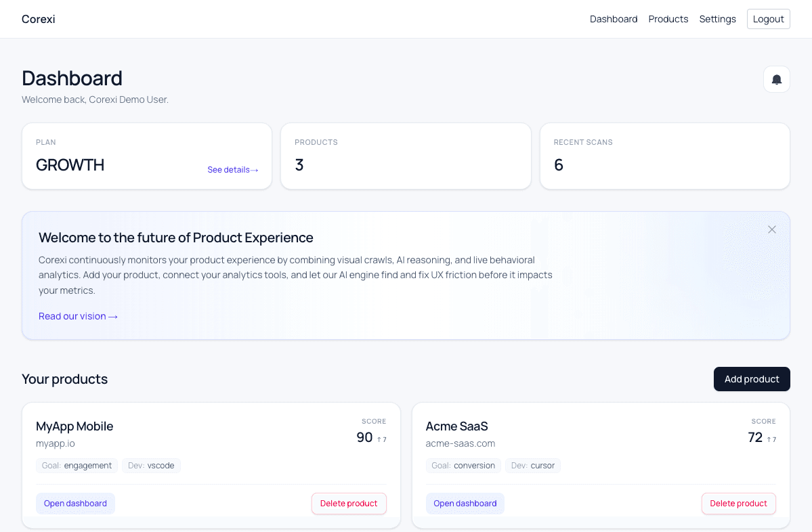This screenshot has width=812, height=532.
Task: Click the Corexi logo in the header
Action: click(x=38, y=19)
